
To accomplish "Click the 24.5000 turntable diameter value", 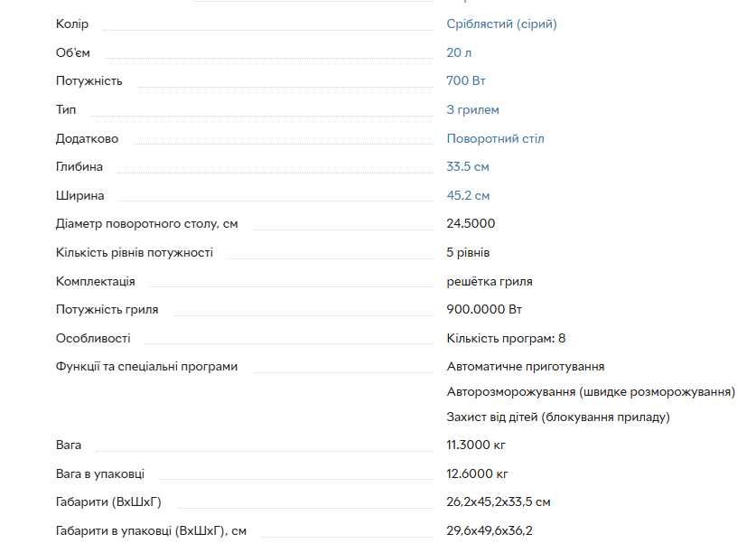I will pos(471,224).
